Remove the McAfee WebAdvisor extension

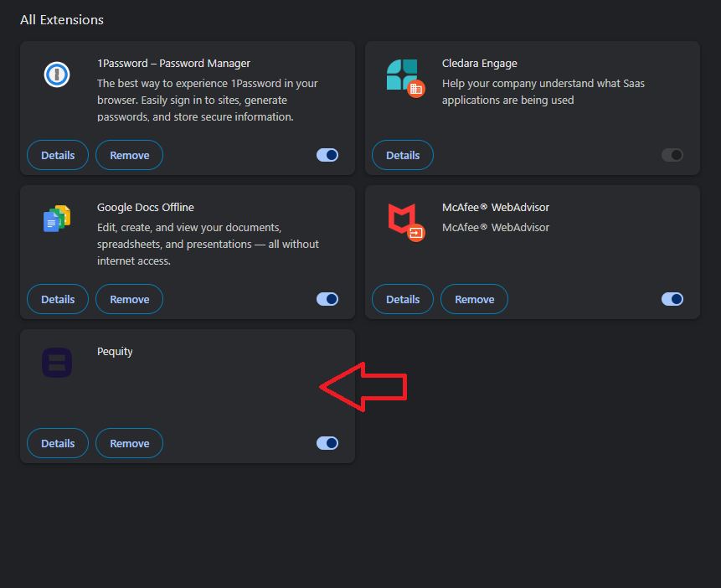[474, 299]
